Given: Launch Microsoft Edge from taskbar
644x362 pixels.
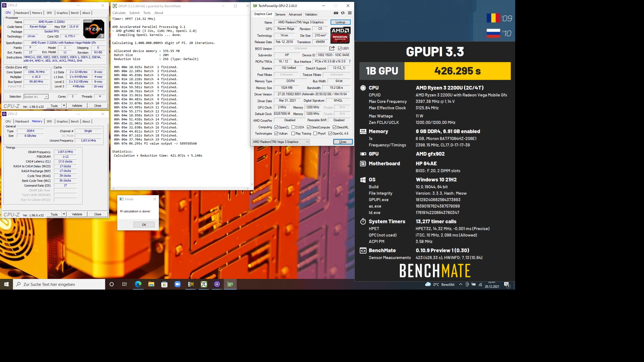Looking at the screenshot, I should tap(138, 284).
